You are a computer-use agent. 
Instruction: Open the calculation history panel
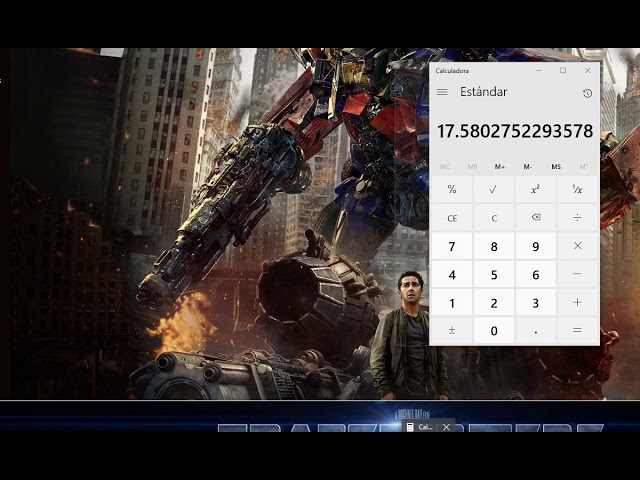pos(587,93)
